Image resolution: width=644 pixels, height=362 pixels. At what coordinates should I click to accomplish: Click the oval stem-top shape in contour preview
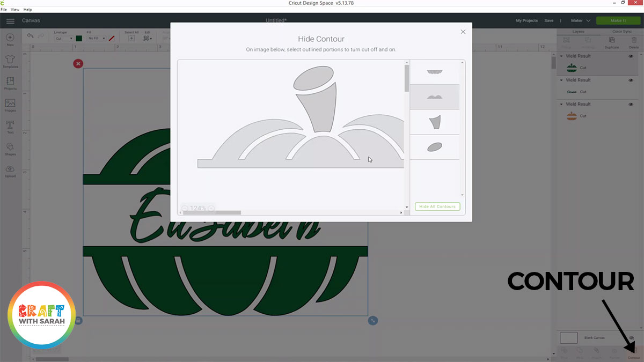click(313, 78)
